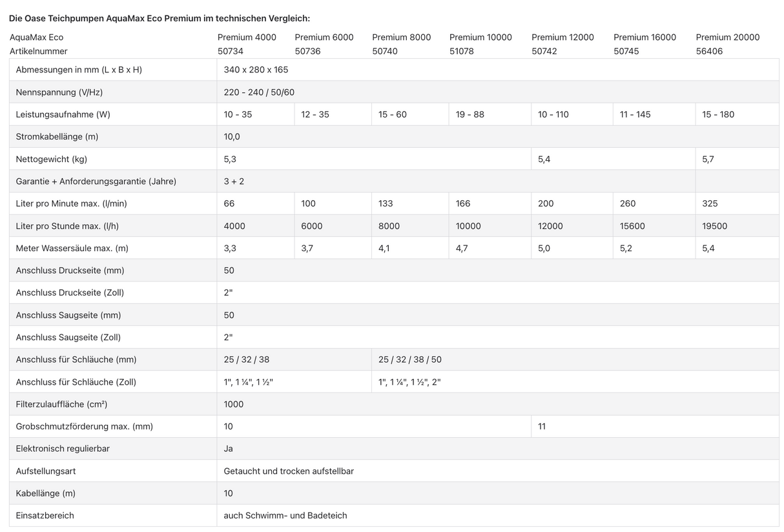Click the Premium 20000 column header

click(x=728, y=37)
